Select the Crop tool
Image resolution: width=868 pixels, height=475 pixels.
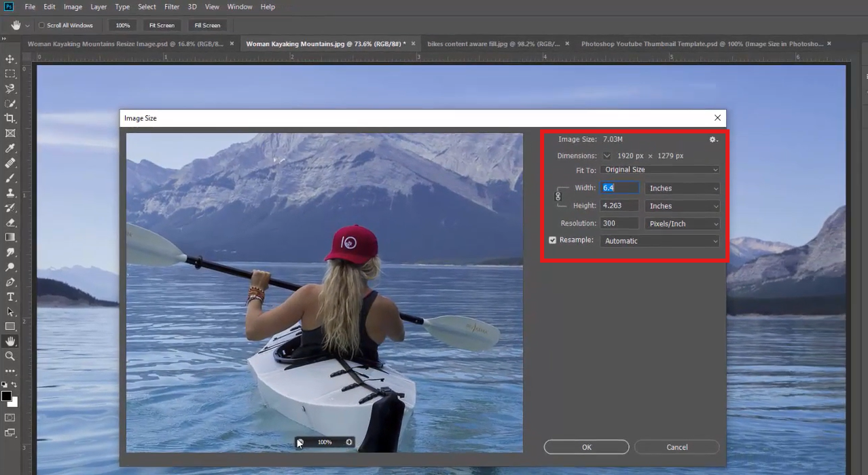pos(10,119)
